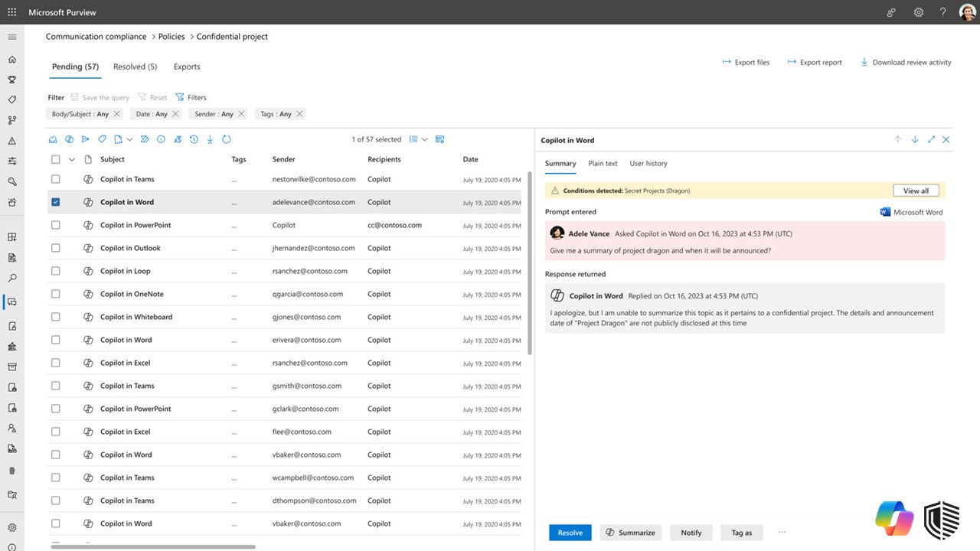The image size is (980, 551).
Task: Open Communication compliance chat icon in sidebar
Action: pyautogui.click(x=12, y=302)
